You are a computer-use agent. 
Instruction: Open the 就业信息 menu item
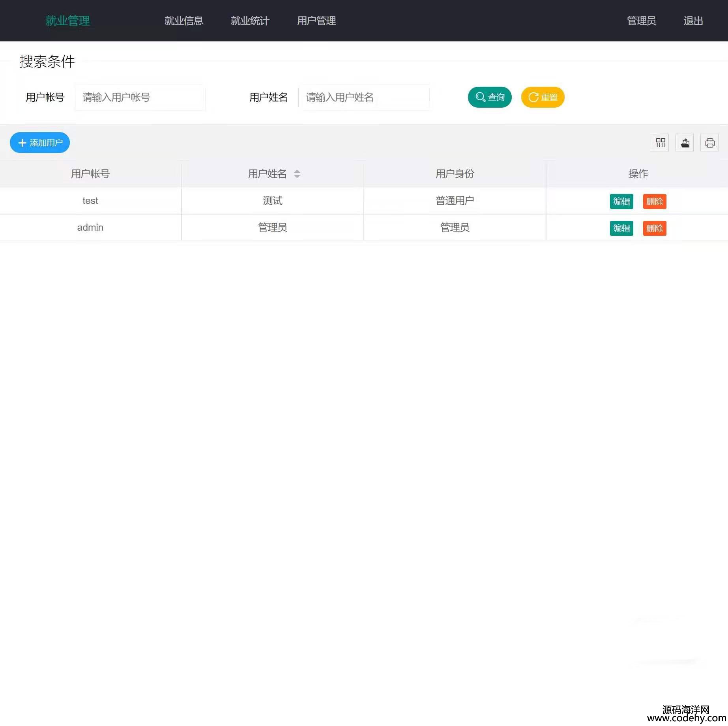click(x=184, y=21)
